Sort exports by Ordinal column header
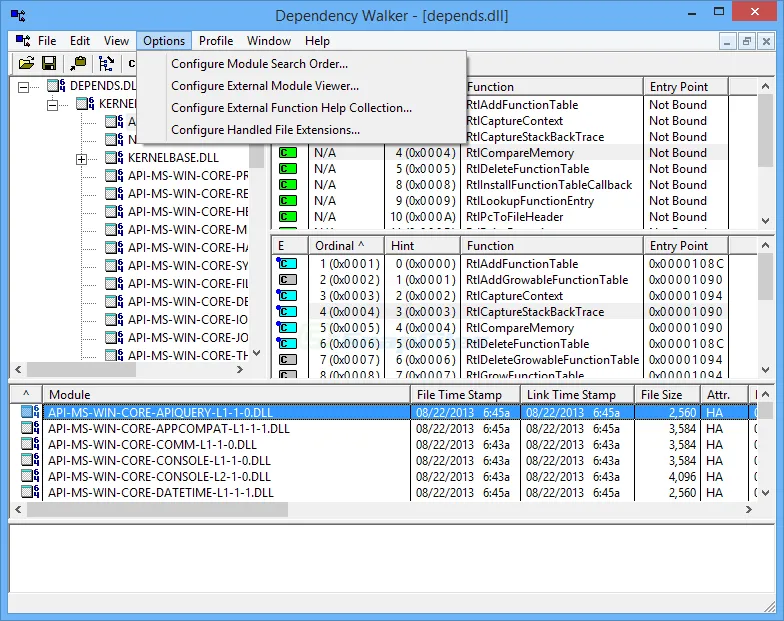This screenshot has width=784, height=621. coord(340,246)
